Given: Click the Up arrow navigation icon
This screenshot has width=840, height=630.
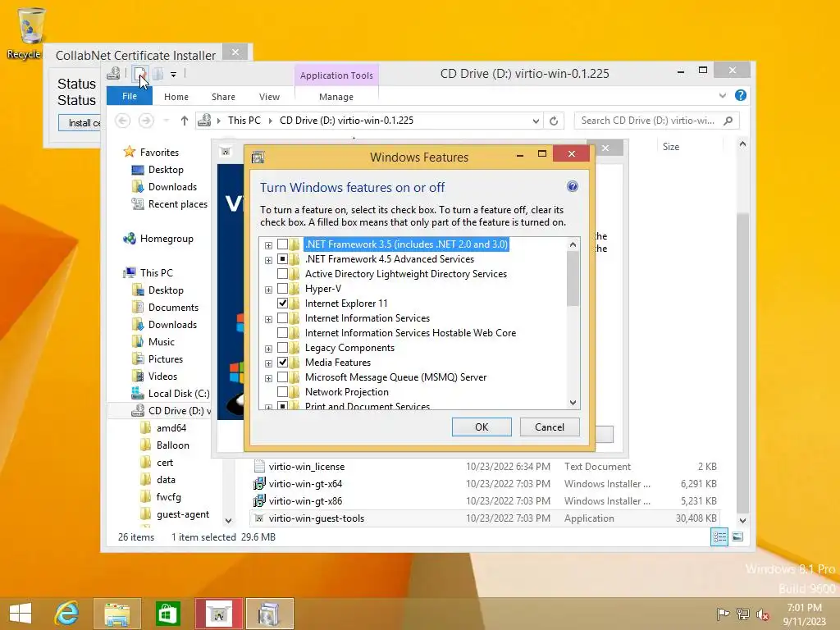Looking at the screenshot, I should [185, 121].
